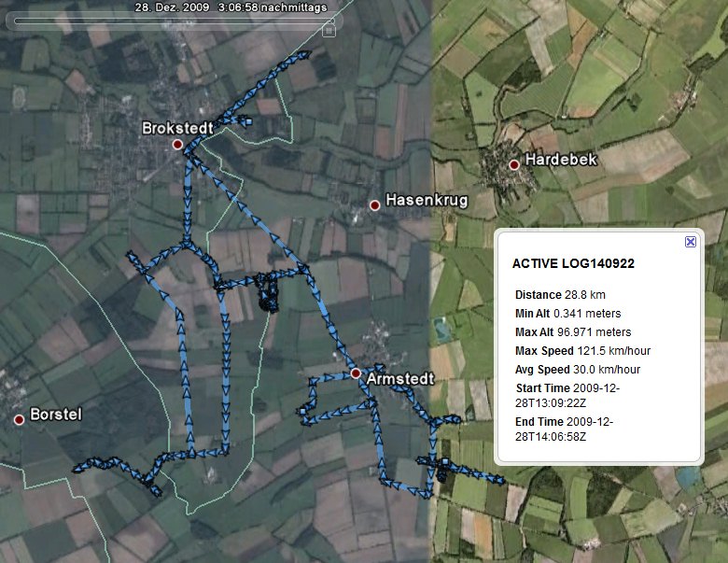Click the Start Time entry in balloon
The image size is (728, 563).
(565, 395)
